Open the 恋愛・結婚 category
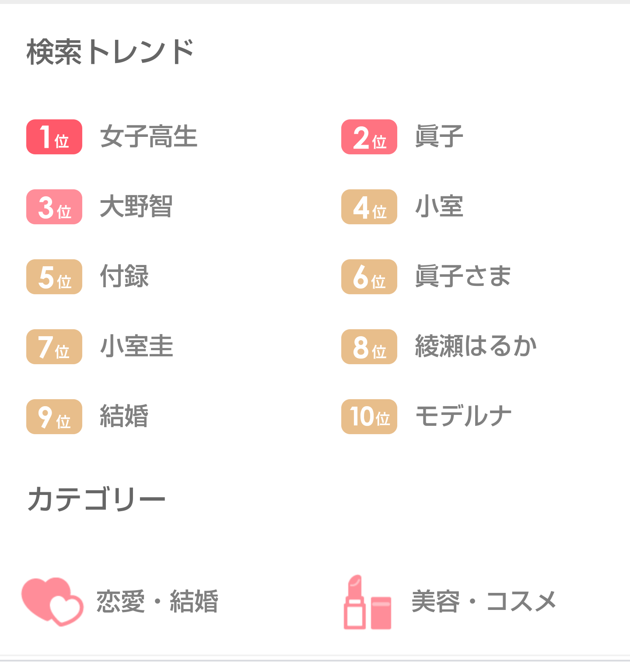Image resolution: width=630 pixels, height=672 pixels. [x=157, y=602]
